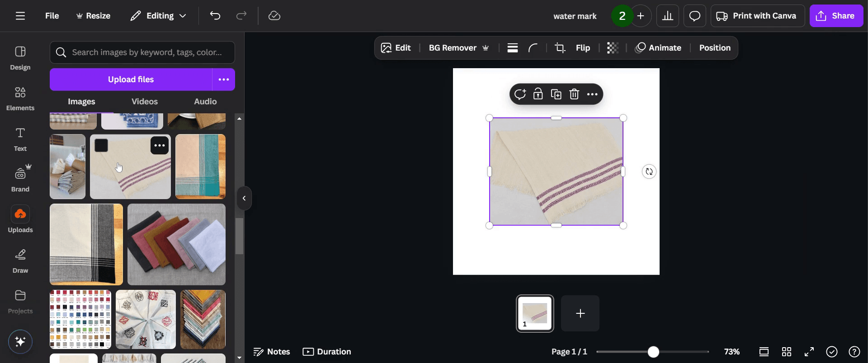The width and height of the screenshot is (868, 363).
Task: Open the help question mark
Action: click(x=854, y=352)
